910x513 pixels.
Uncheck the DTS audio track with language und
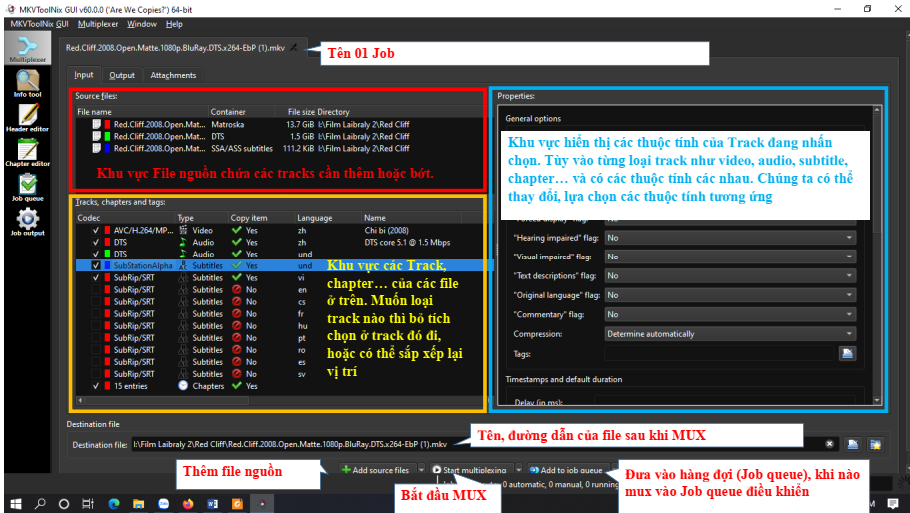96,254
